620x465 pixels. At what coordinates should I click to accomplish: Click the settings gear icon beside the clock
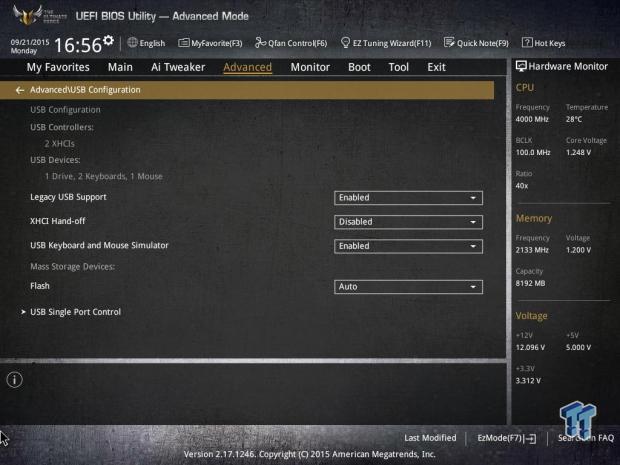[108, 42]
